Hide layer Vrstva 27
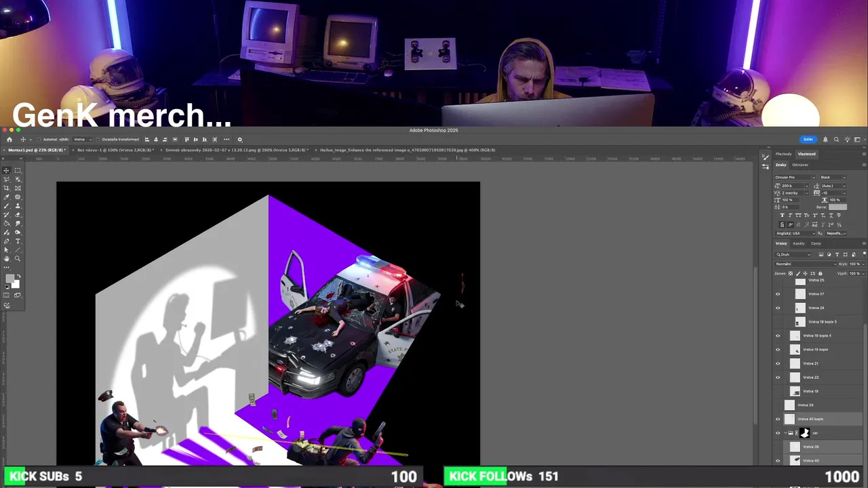This screenshot has height=488, width=868. pyautogui.click(x=778, y=294)
